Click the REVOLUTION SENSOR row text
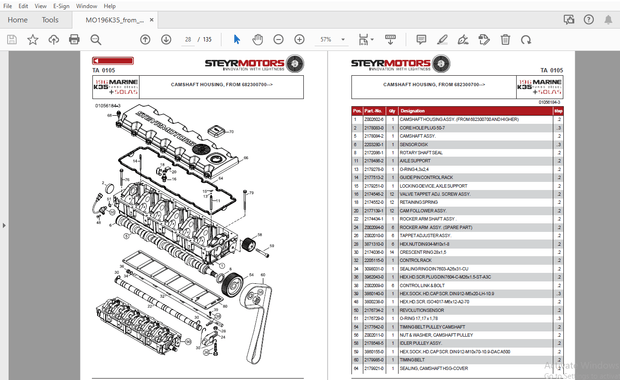The height and width of the screenshot is (380, 620). [422, 310]
